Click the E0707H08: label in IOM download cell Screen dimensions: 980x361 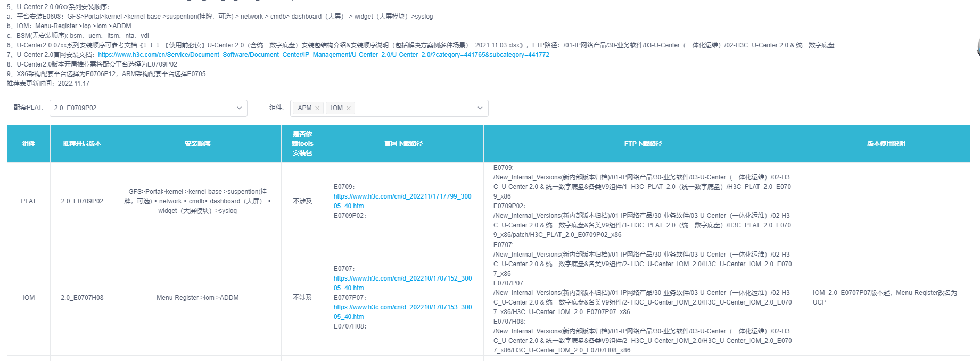pos(350,326)
